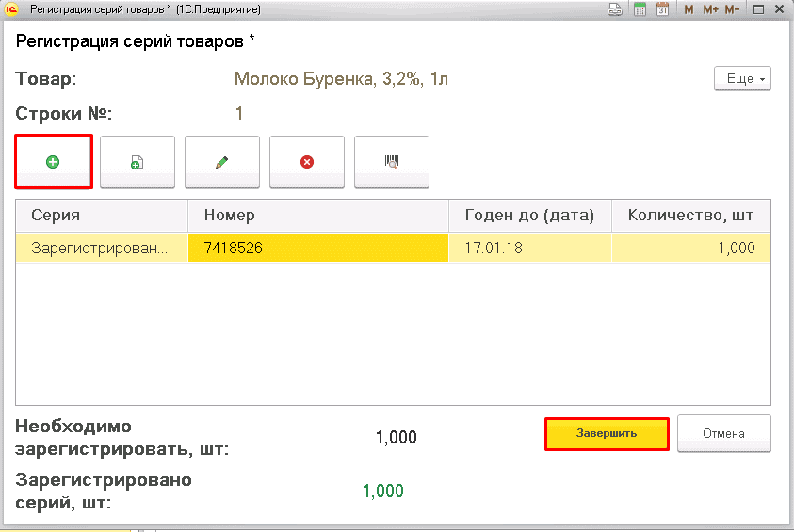Screen dimensions: 794x532
Task: Select the series number cell 7418526
Action: (x=318, y=248)
